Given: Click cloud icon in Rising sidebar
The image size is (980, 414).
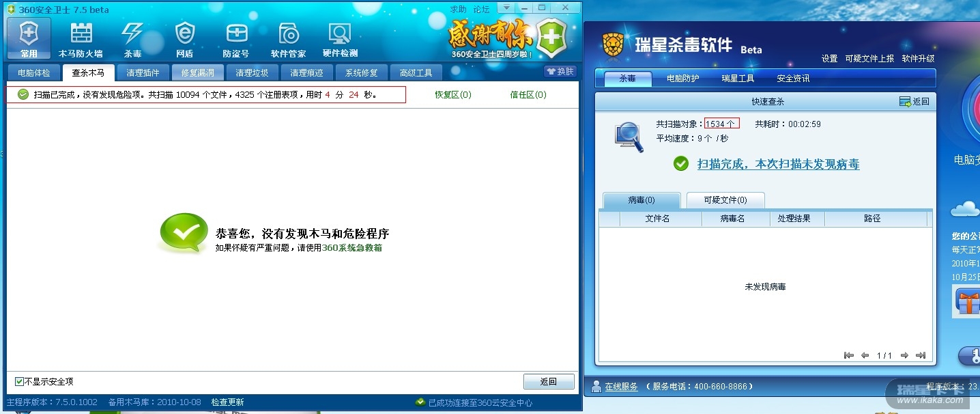Looking at the screenshot, I should pos(965,208).
